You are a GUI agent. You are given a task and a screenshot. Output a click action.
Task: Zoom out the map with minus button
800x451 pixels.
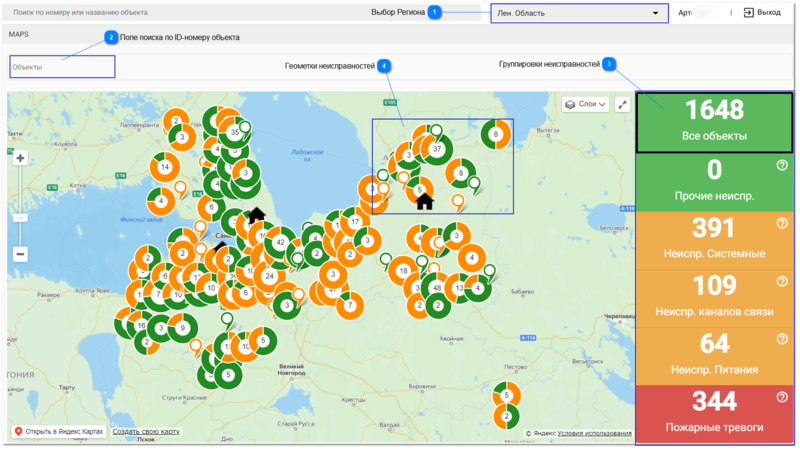tap(20, 254)
